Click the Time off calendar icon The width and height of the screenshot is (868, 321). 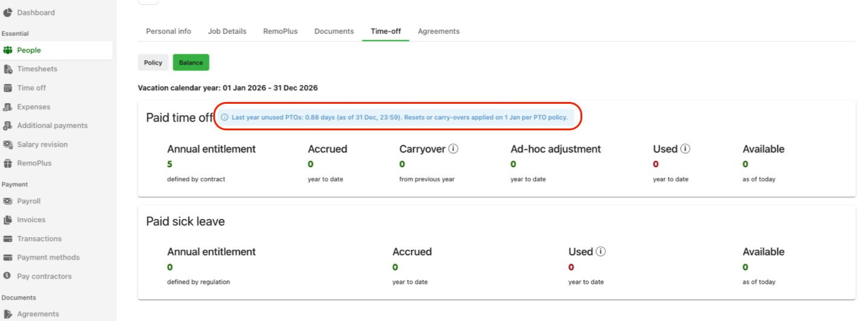8,88
